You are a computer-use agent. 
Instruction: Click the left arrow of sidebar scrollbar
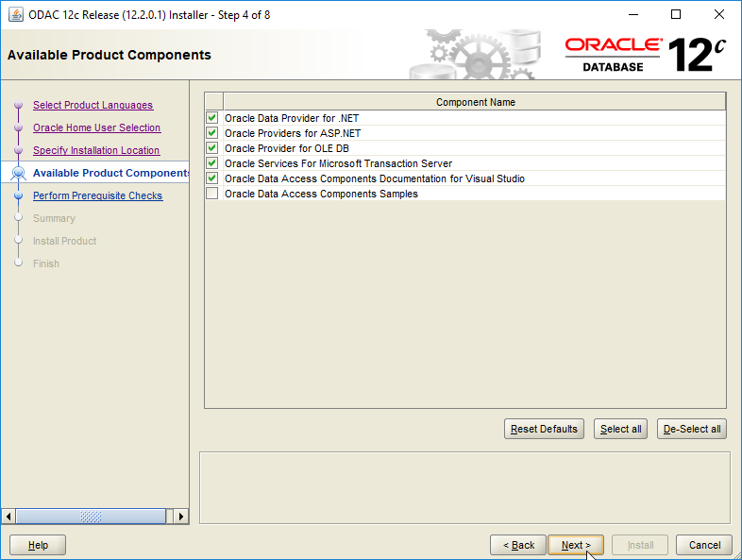(x=8, y=517)
